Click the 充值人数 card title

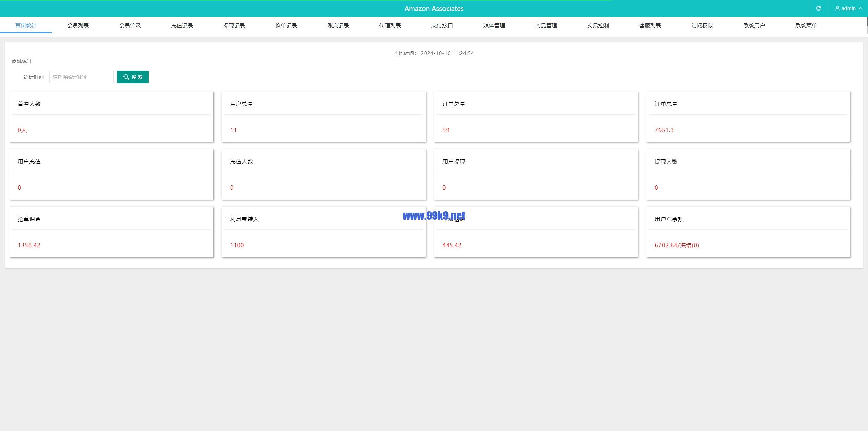tap(241, 162)
